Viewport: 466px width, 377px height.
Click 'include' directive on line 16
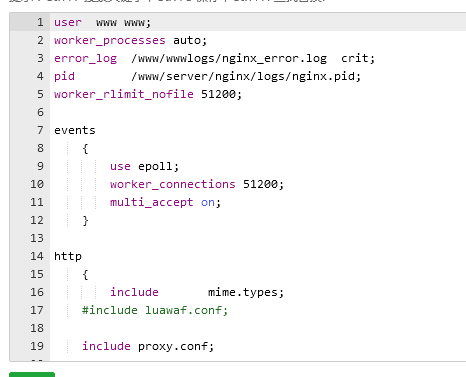pyautogui.click(x=134, y=292)
